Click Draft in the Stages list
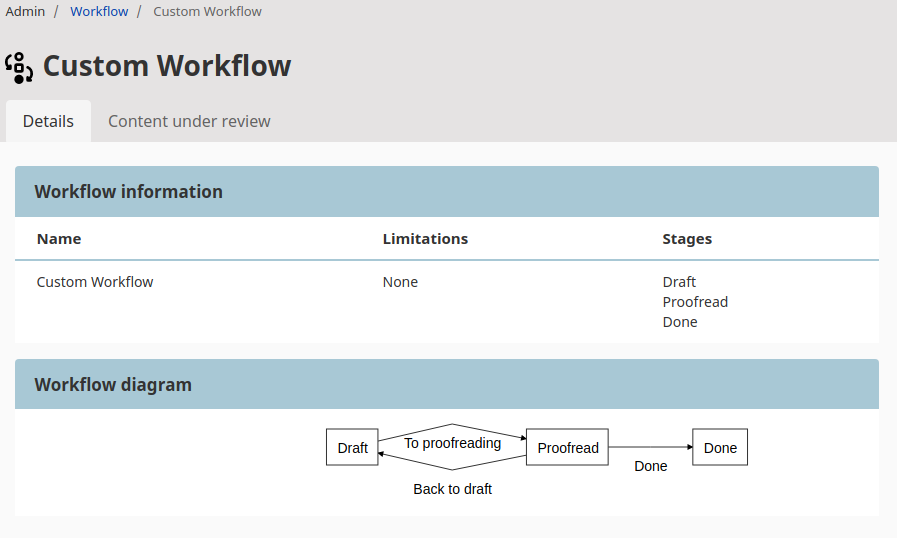 pos(679,282)
